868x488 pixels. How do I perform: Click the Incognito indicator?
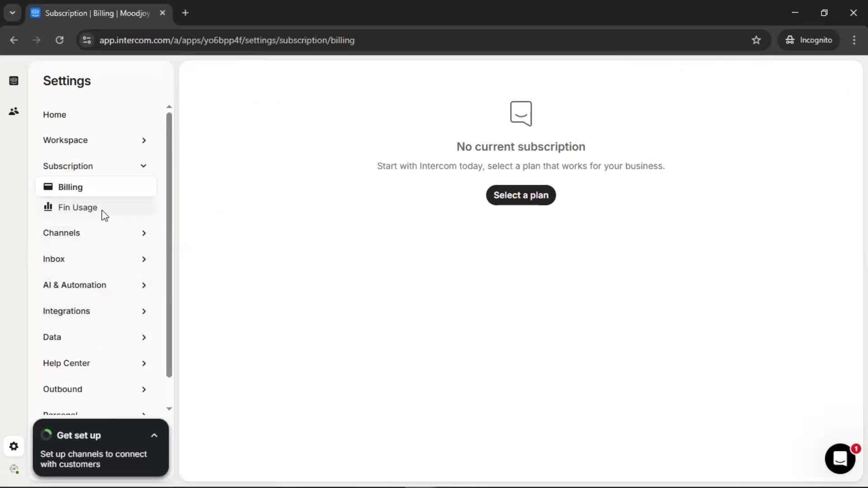pyautogui.click(x=809, y=40)
